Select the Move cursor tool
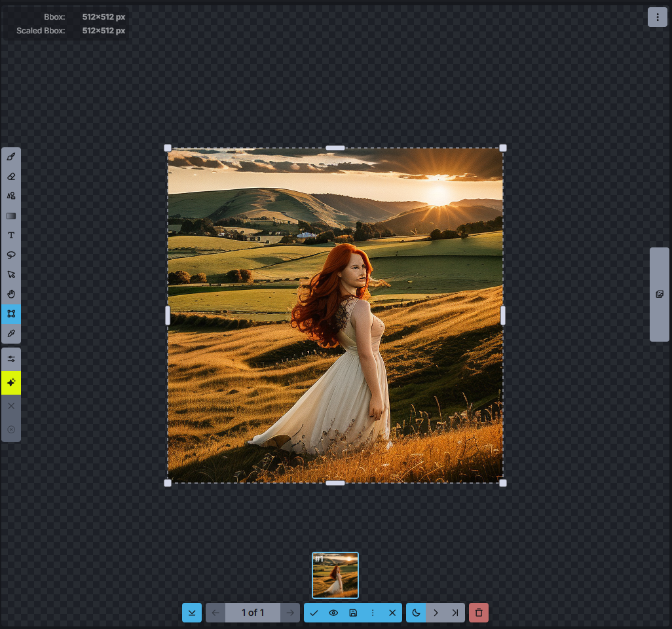The height and width of the screenshot is (629, 672). (x=11, y=274)
